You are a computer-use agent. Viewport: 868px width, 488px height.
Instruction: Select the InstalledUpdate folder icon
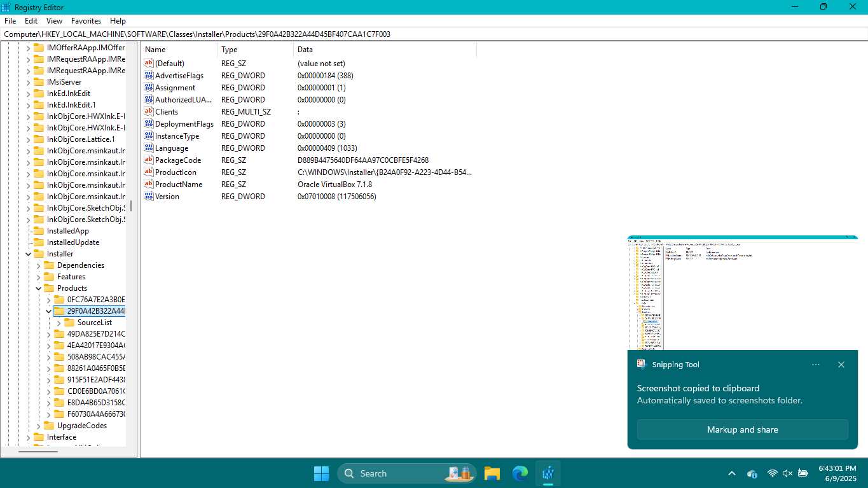38,242
